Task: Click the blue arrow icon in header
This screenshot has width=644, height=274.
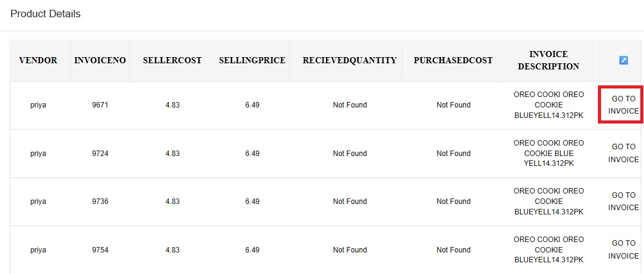Action: coord(623,60)
